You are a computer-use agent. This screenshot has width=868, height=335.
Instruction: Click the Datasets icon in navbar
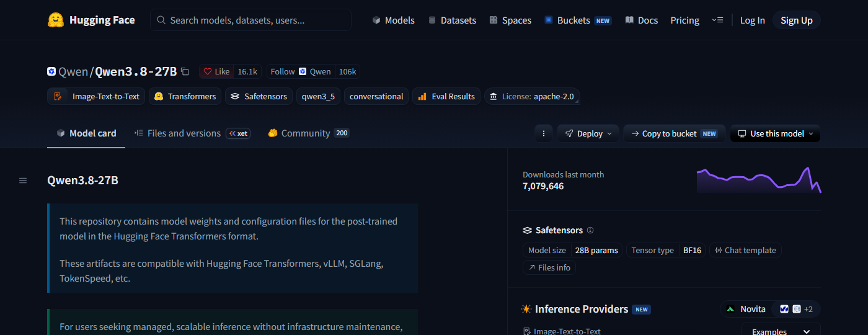coord(432,20)
